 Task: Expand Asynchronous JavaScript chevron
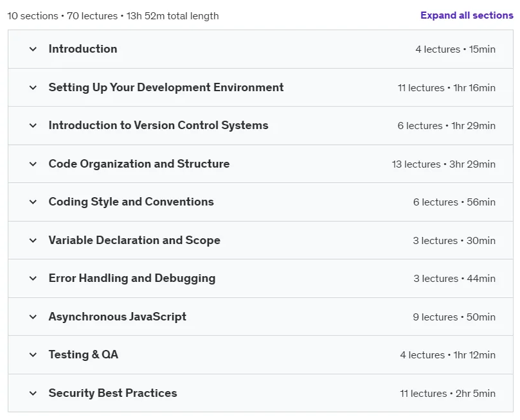(x=33, y=317)
